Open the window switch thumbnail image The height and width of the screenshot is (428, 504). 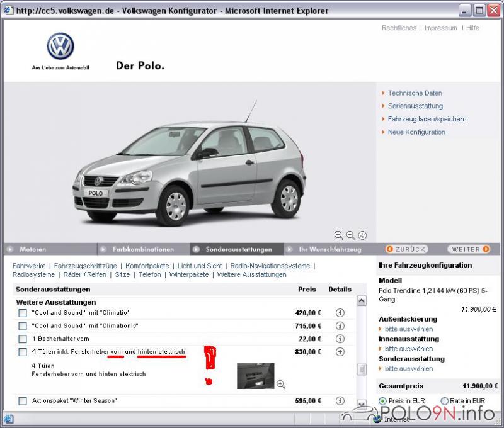point(256,376)
